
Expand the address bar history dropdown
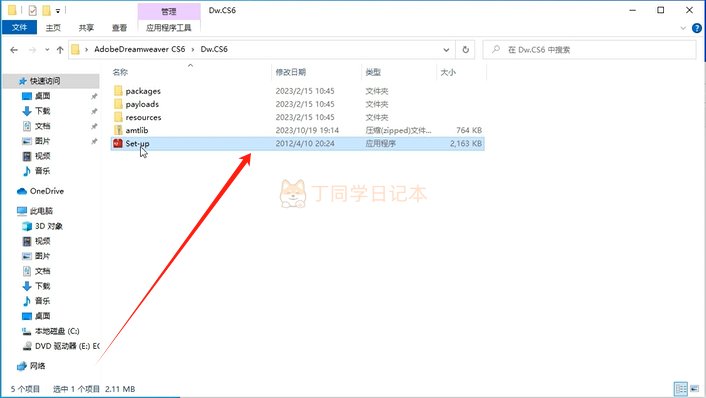coord(446,50)
